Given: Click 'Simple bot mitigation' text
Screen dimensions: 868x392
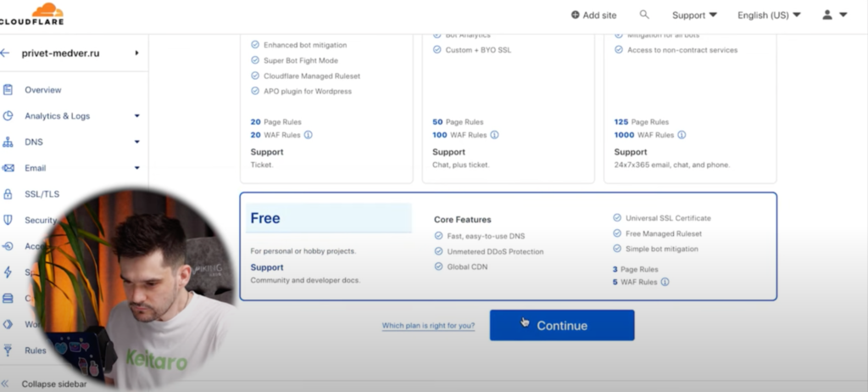Looking at the screenshot, I should pos(661,249).
